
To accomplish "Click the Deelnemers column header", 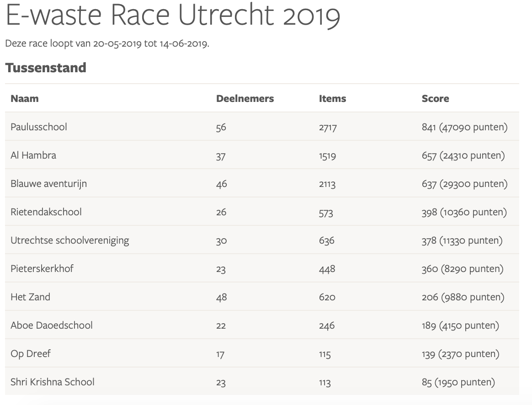I will click(245, 99).
